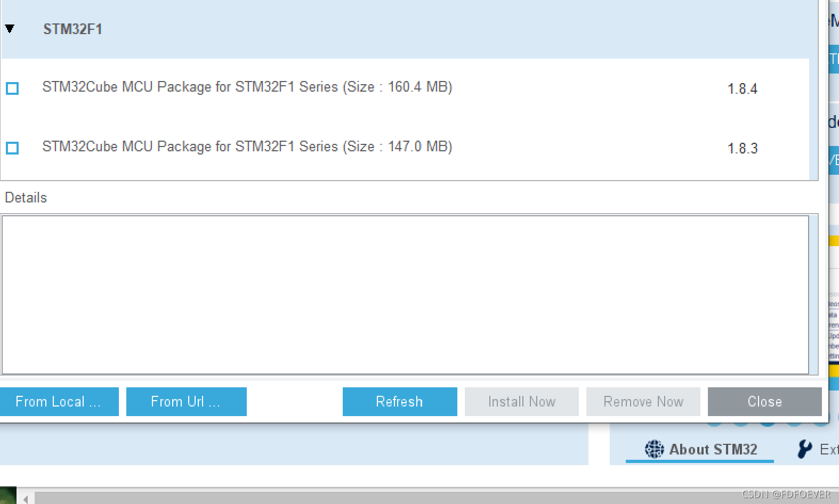Collapse the STM32F1 group arrow
Image resolution: width=839 pixels, height=504 pixels.
10,29
